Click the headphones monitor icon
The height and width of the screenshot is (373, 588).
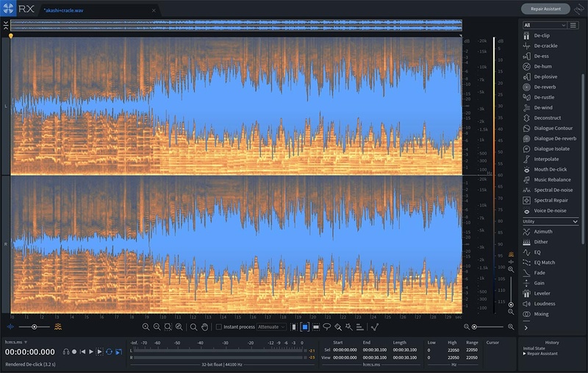point(66,352)
